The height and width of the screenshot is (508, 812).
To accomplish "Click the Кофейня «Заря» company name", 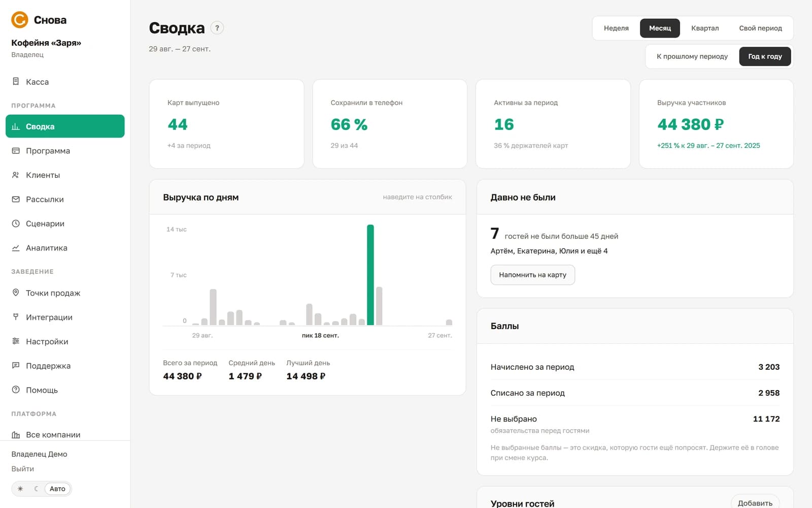I will [x=46, y=43].
